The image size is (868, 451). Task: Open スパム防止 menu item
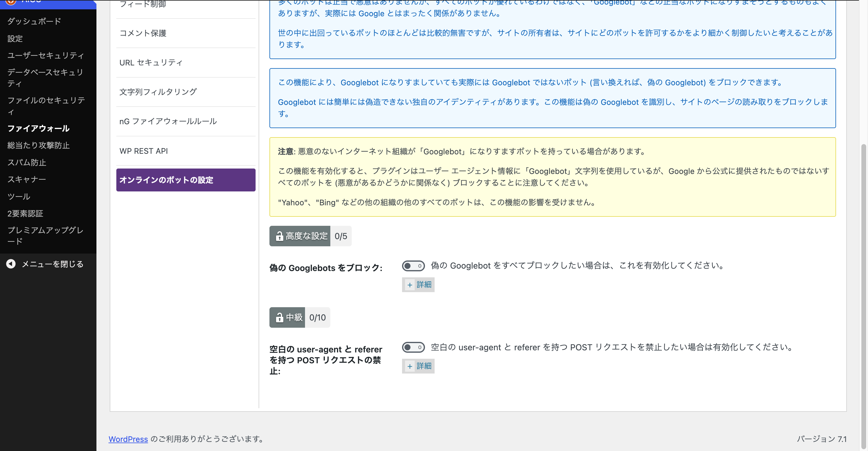(27, 162)
